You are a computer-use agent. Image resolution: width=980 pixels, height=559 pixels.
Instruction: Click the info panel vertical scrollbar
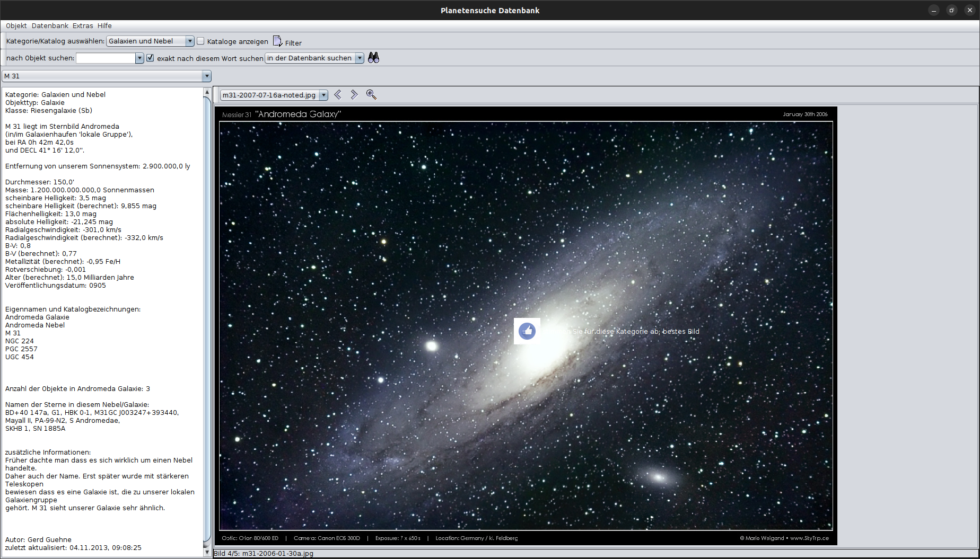(207, 318)
